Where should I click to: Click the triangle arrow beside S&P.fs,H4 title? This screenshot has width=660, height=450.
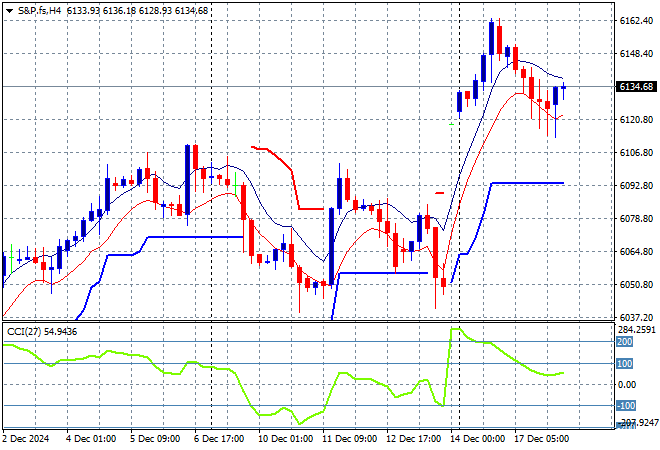pos(9,10)
